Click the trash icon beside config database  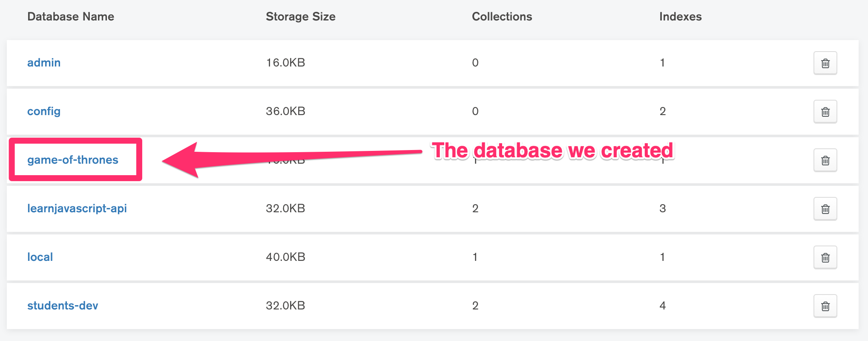tap(825, 112)
